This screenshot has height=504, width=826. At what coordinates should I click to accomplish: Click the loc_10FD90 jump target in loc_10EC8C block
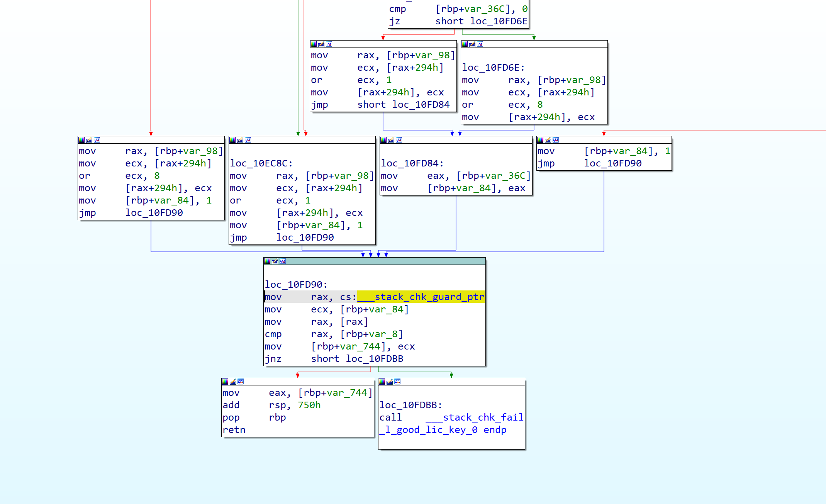[305, 238]
